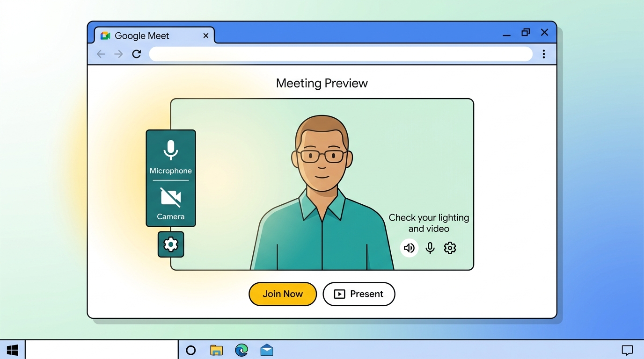
Task: Click the browser forward arrow
Action: [x=118, y=54]
